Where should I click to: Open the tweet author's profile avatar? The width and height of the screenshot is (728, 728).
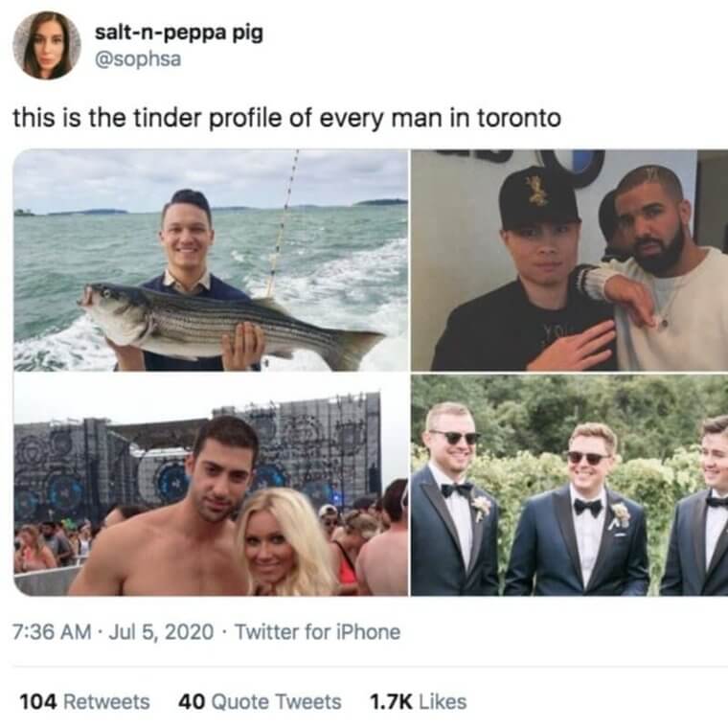point(46,46)
